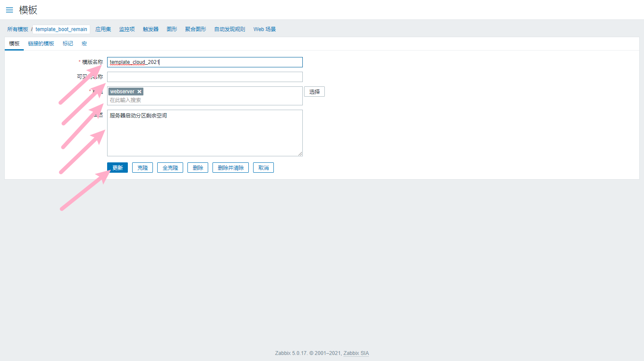Open Web 场景 section
Image resolution: width=644 pixels, height=361 pixels.
coord(264,29)
